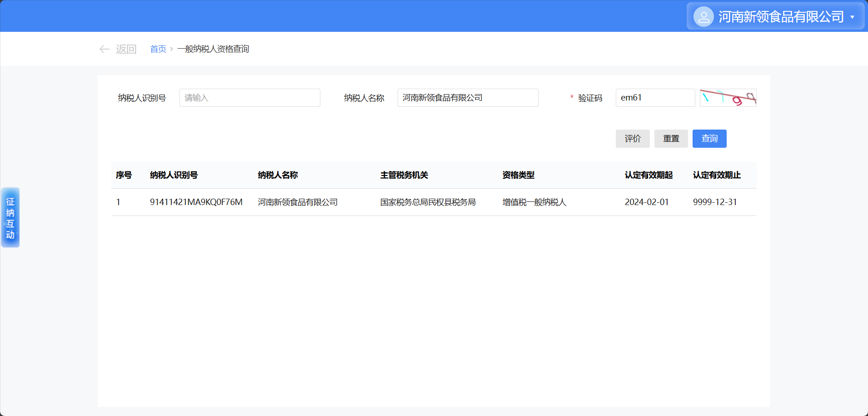Click the back arrow icon

[105, 49]
